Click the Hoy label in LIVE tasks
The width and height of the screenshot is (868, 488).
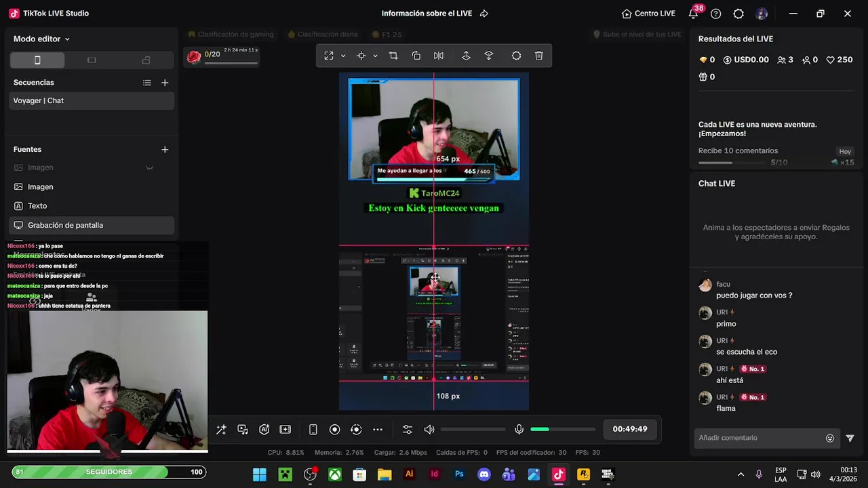point(845,152)
